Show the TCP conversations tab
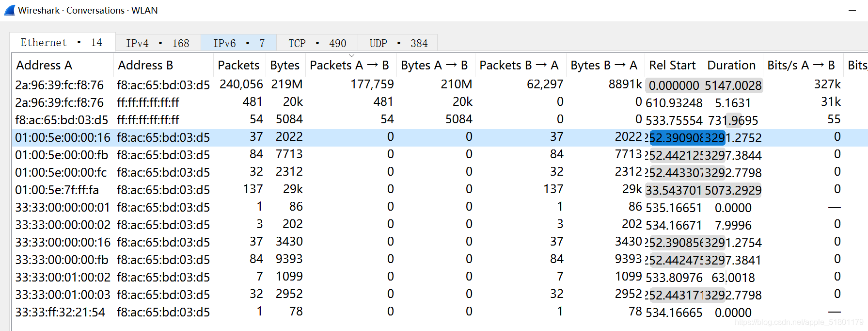The image size is (868, 331). coord(317,43)
